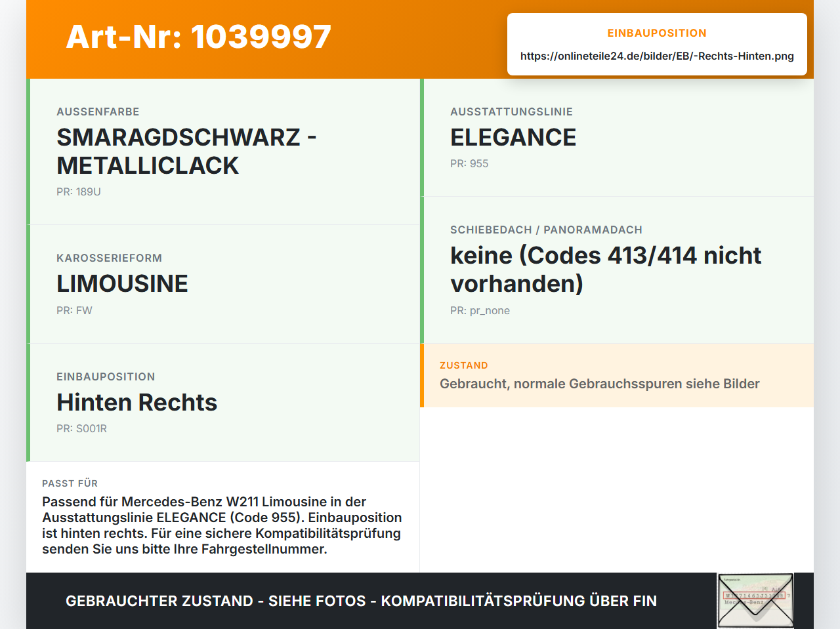Click the EINBAUPOSITION label in the left card
This screenshot has height=629, width=840.
(x=106, y=376)
